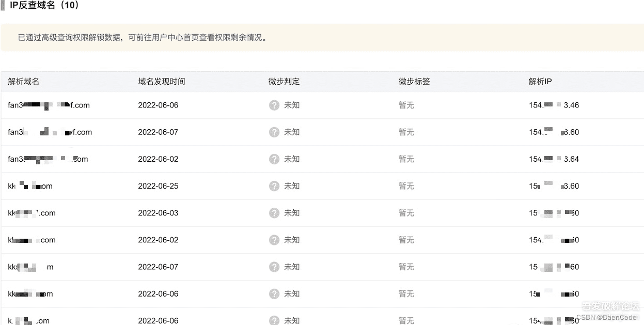This screenshot has width=644, height=325.
Task: Click the fan3 domain dated 2022-06-07
Action: 50,132
